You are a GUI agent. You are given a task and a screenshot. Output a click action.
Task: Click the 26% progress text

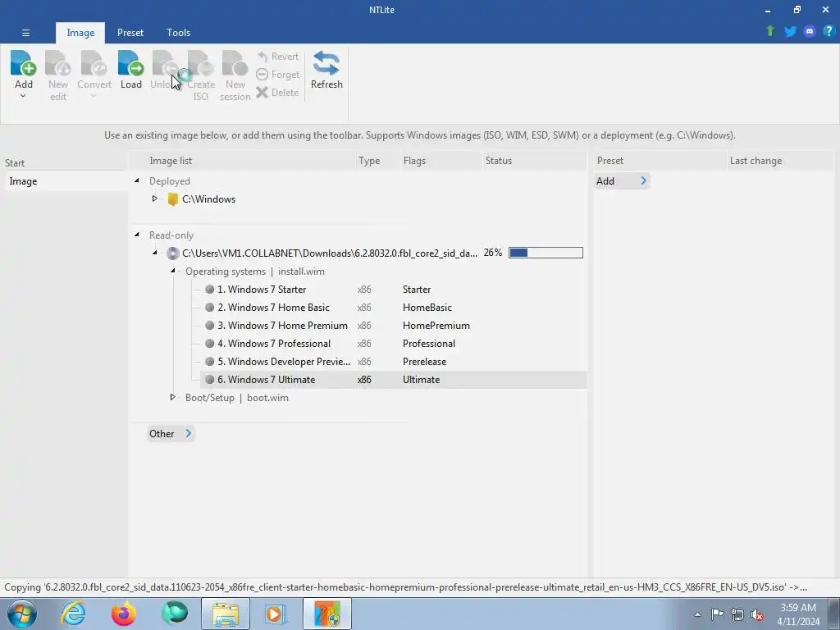pyautogui.click(x=493, y=253)
